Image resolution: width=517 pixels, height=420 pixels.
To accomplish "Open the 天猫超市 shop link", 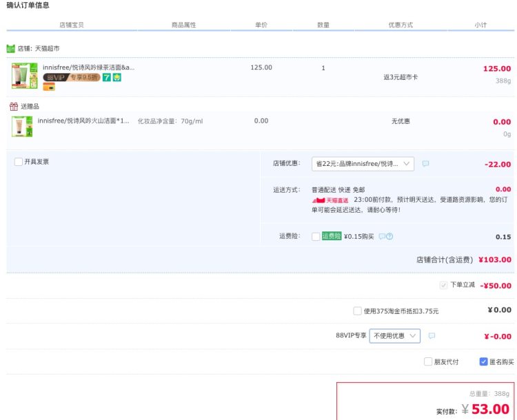I will click(47, 49).
